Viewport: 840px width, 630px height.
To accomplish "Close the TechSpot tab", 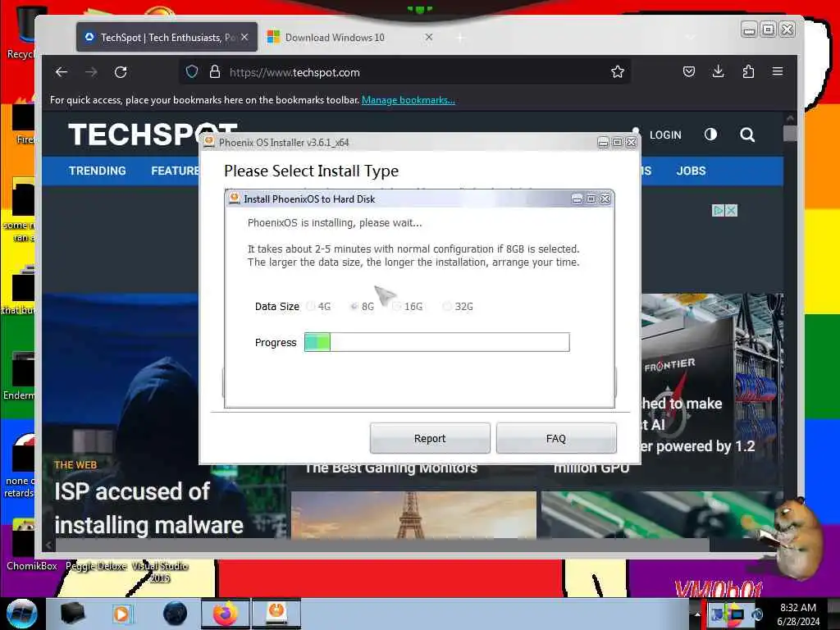I will pos(244,37).
